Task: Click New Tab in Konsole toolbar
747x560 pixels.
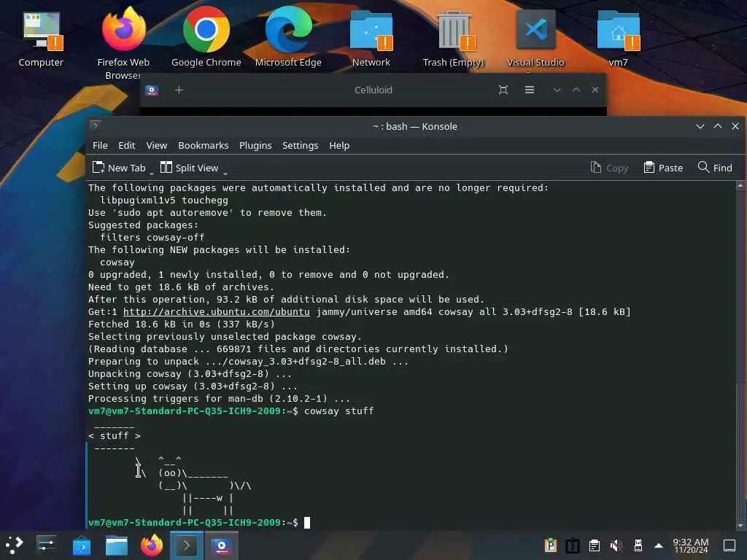Action: coord(119,168)
